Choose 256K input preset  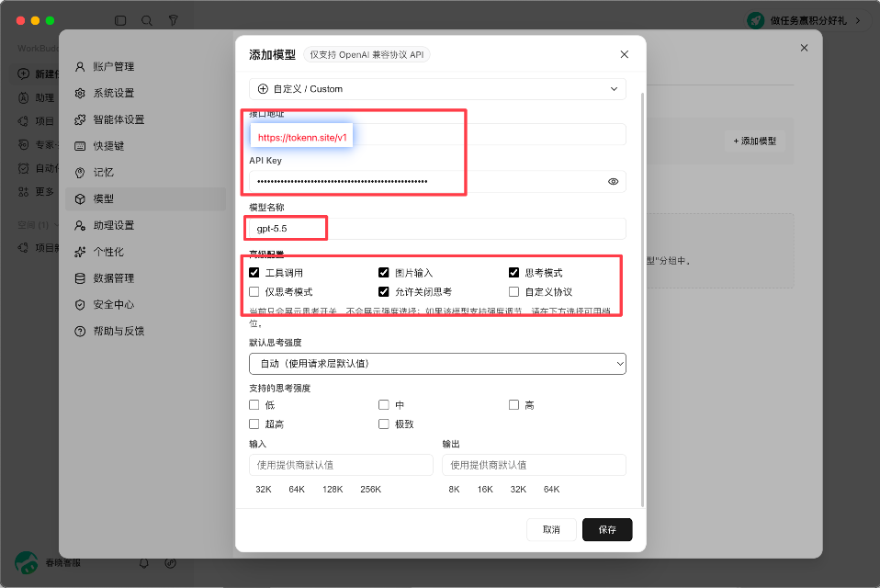(x=371, y=490)
